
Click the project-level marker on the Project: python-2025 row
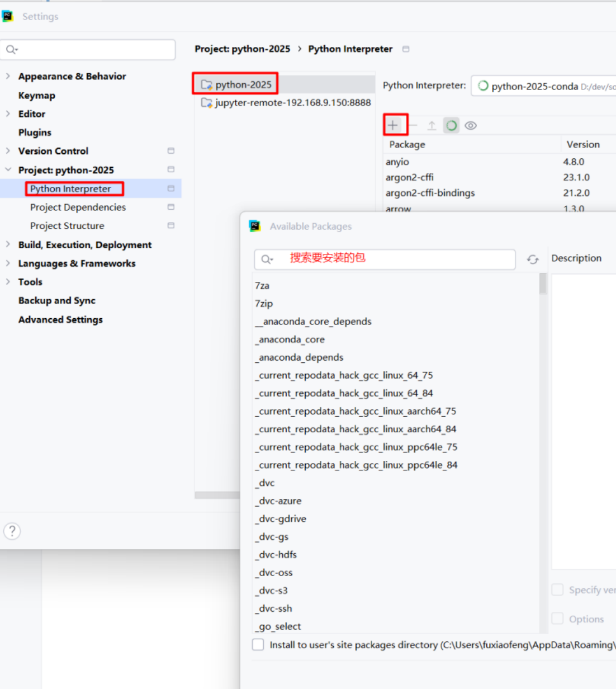(x=171, y=169)
